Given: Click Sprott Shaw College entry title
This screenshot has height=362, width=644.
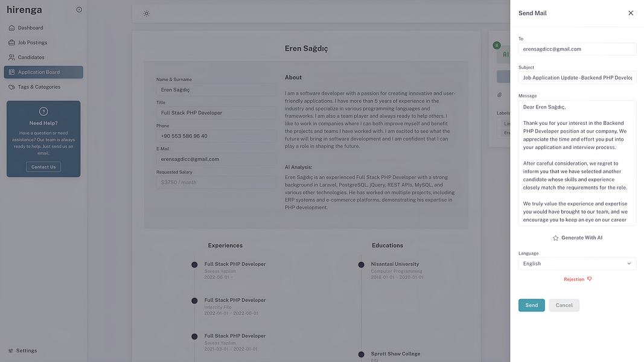Looking at the screenshot, I should pos(395,354).
